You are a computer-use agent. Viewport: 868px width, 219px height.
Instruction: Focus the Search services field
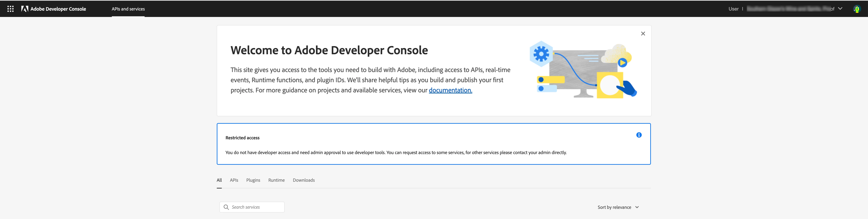point(256,207)
